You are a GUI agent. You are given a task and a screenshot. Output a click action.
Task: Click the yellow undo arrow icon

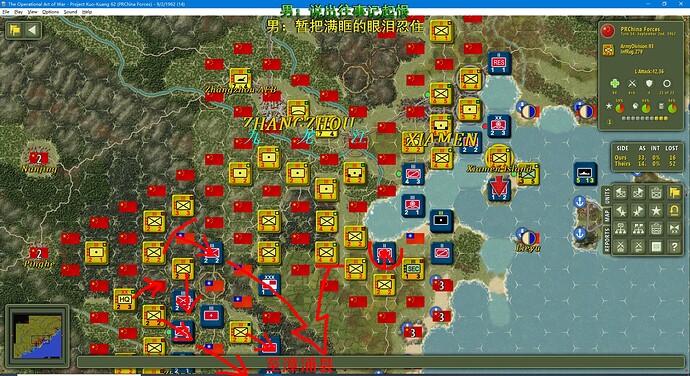pyautogui.click(x=675, y=210)
